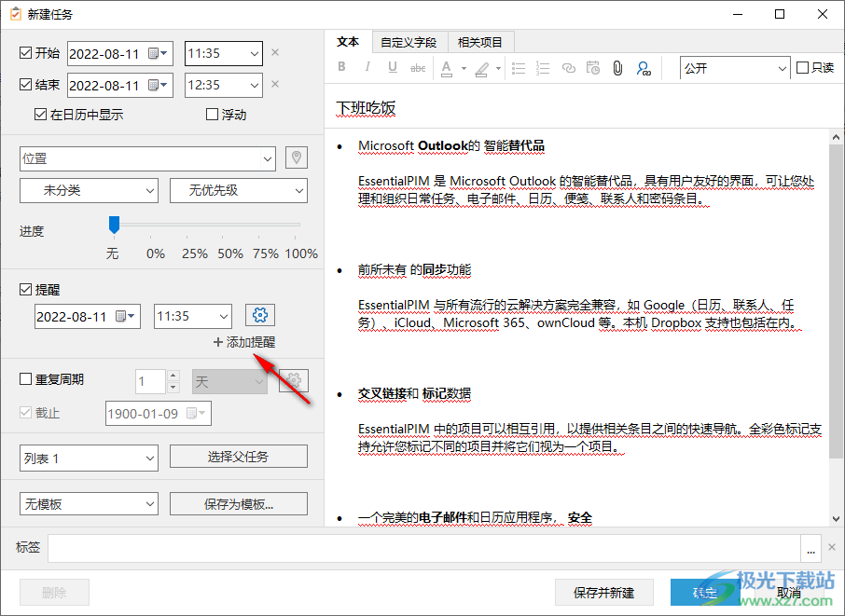Open the 公开 privacy dropdown
The height and width of the screenshot is (616, 845).
pyautogui.click(x=735, y=68)
